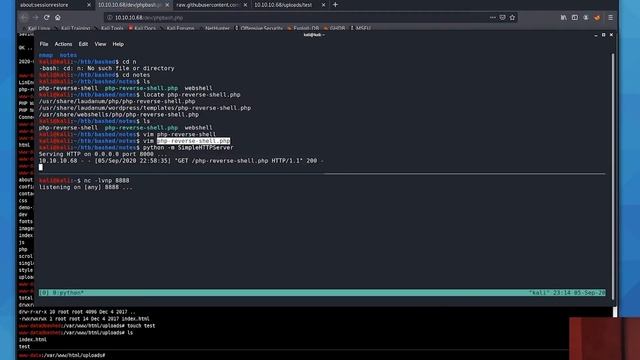Go back in Firefox browser history
This screenshot has height=360, width=640.
click(x=24, y=18)
